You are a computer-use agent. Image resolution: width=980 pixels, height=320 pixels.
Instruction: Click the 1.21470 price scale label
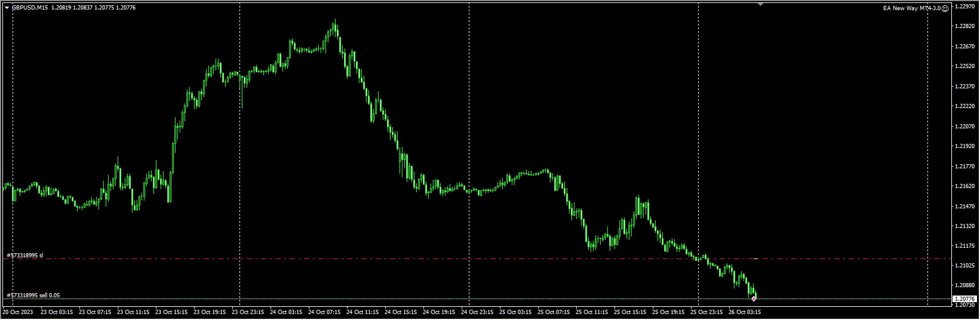point(965,206)
